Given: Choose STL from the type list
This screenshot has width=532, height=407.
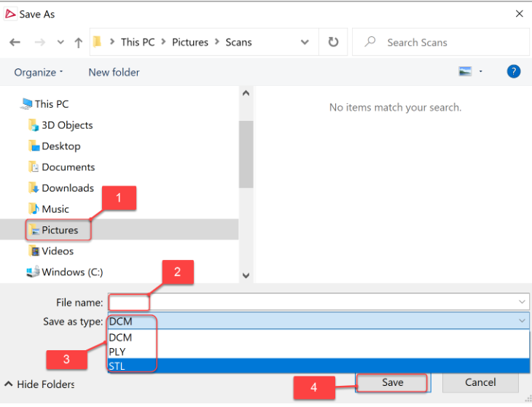Looking at the screenshot, I should [x=318, y=366].
